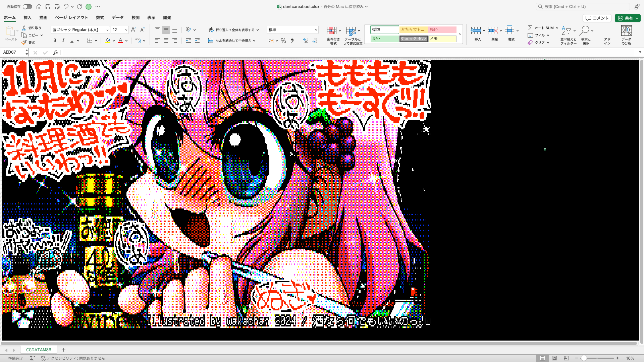Click the Copy icon
The width and height of the screenshot is (644, 362).
click(24, 35)
